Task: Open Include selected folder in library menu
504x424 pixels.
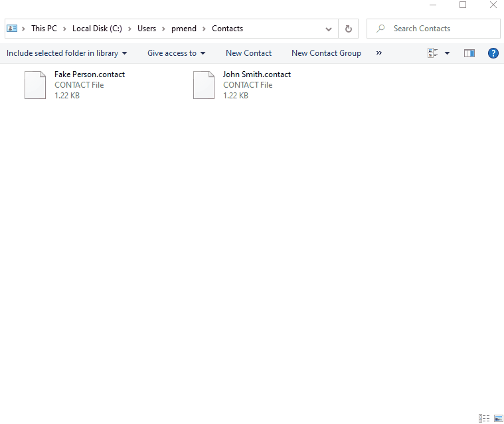Action: [66, 53]
